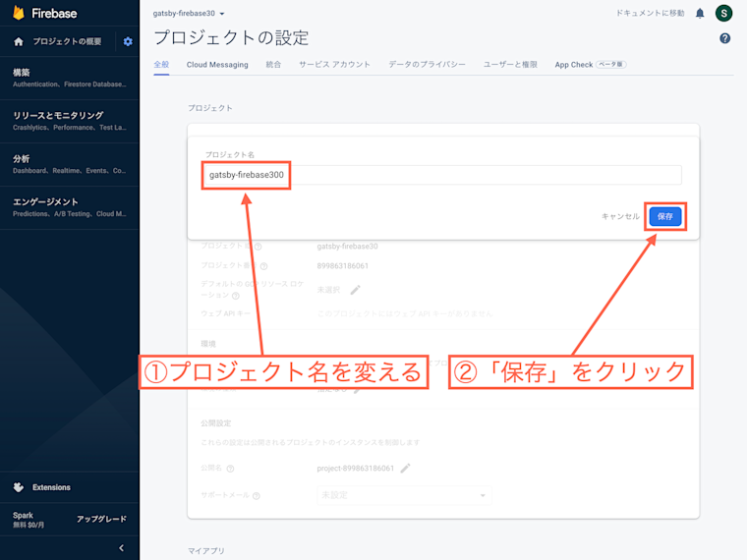Click help icon next to プロジェクト ID
The width and height of the screenshot is (747, 560).
tap(258, 247)
